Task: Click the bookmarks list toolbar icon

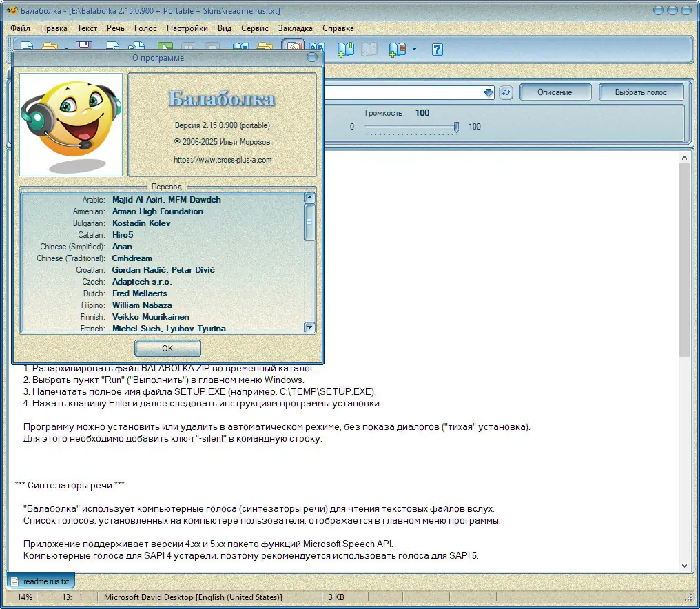Action: (x=398, y=49)
